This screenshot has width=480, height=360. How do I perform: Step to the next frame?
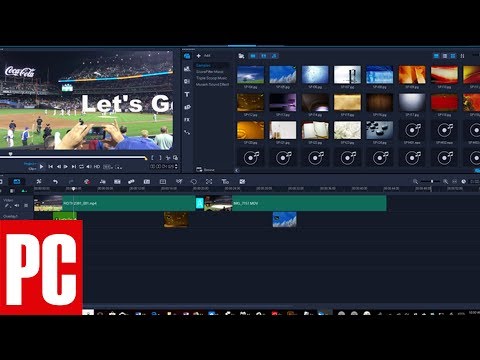(x=66, y=166)
